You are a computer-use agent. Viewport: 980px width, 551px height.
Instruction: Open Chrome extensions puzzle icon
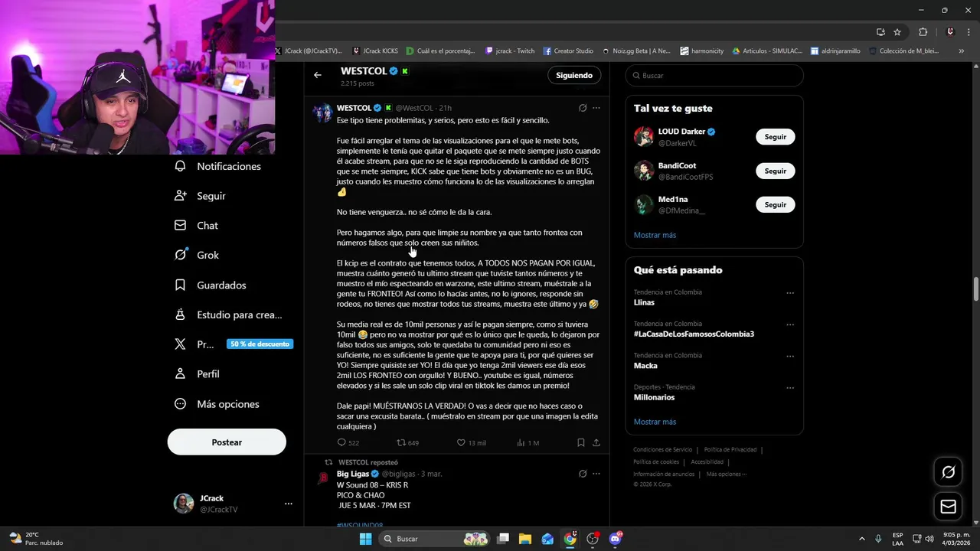pos(923,32)
